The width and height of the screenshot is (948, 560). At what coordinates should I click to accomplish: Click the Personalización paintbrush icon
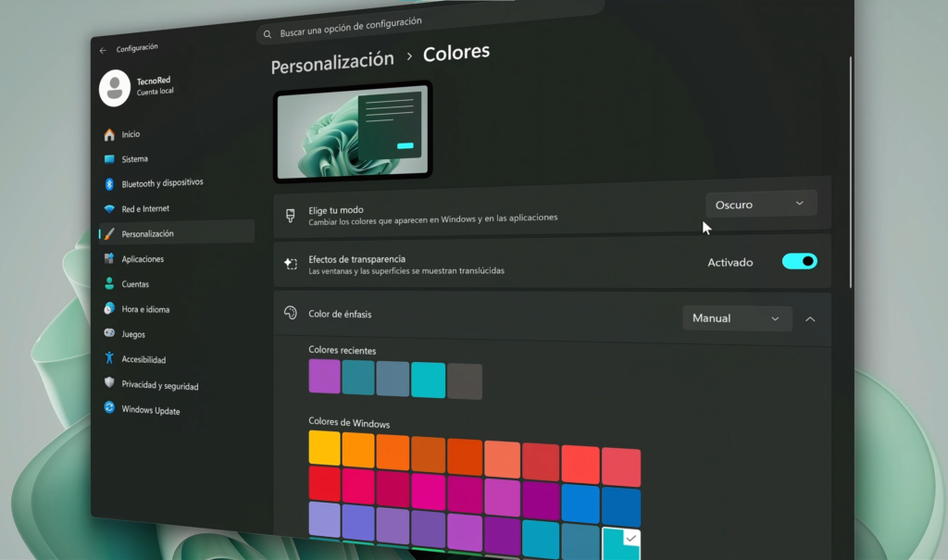[x=109, y=233]
